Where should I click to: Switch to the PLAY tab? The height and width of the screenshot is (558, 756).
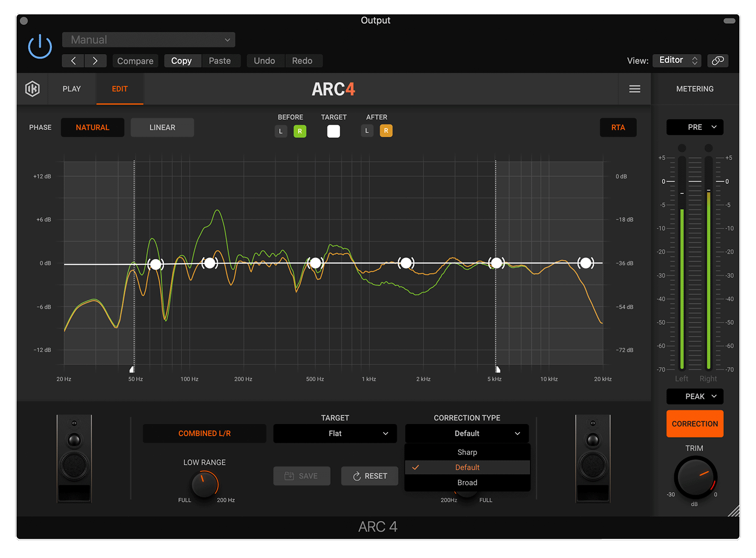71,89
